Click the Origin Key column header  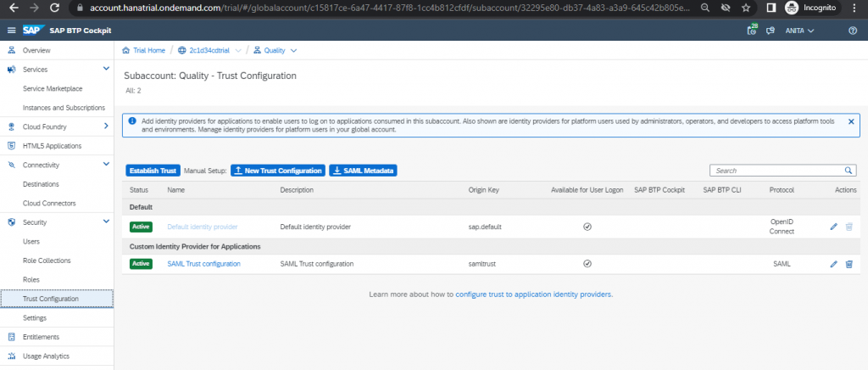[x=484, y=190]
